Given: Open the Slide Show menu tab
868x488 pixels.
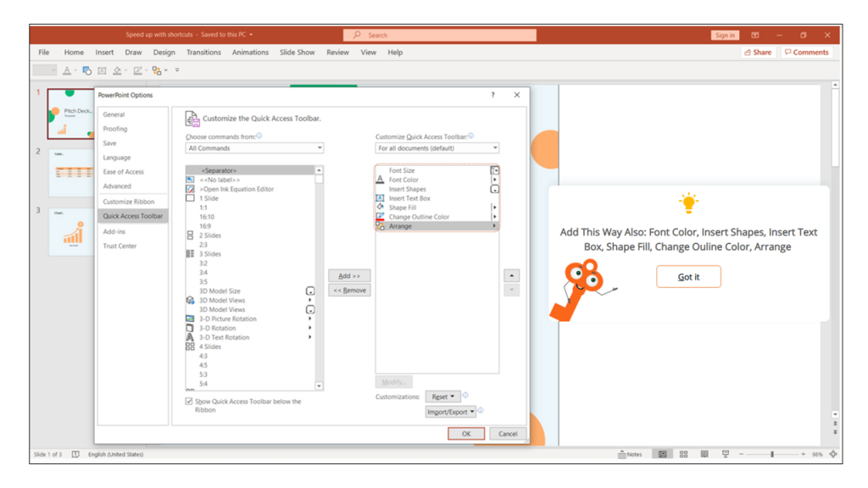Looking at the screenshot, I should 297,52.
